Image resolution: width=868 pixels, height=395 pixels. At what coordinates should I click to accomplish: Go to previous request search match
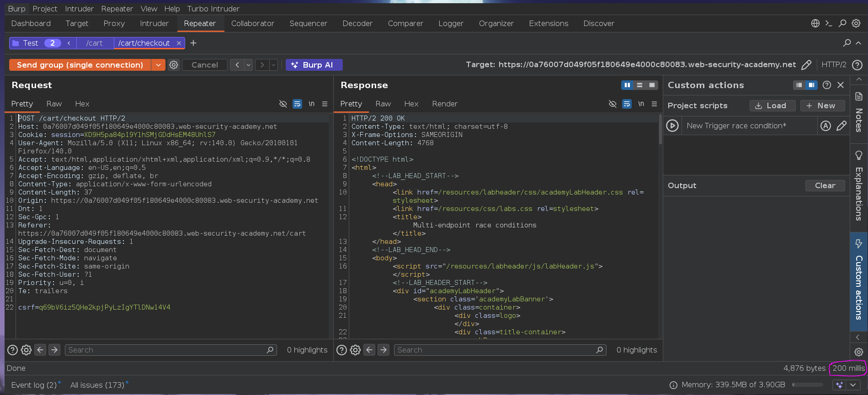pos(40,350)
